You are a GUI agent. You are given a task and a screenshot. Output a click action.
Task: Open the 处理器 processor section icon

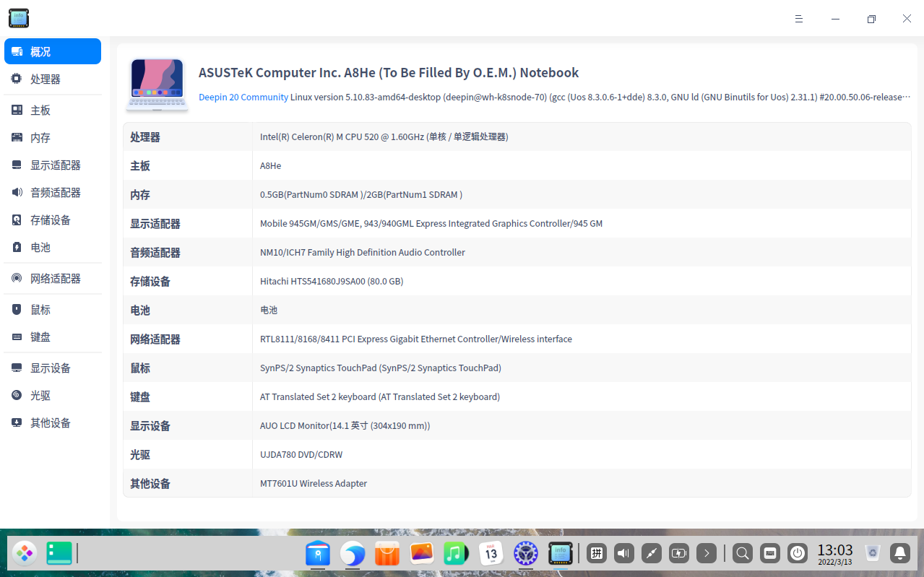[x=17, y=79]
